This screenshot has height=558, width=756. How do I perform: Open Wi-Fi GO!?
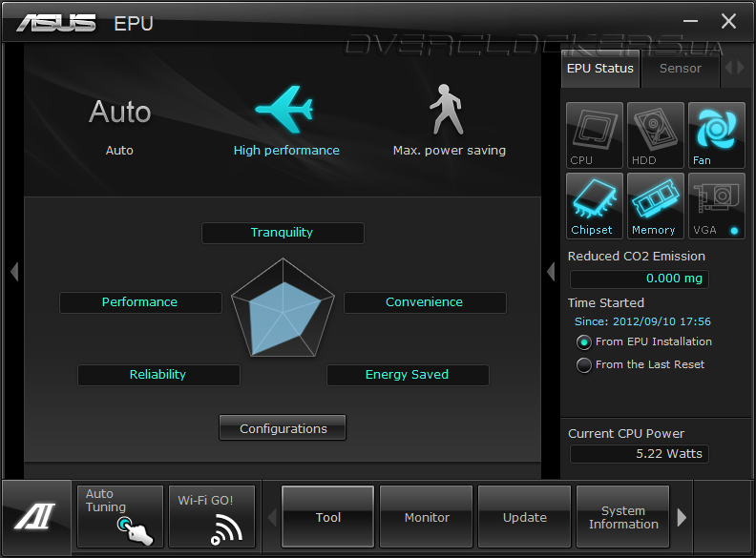coord(212,517)
